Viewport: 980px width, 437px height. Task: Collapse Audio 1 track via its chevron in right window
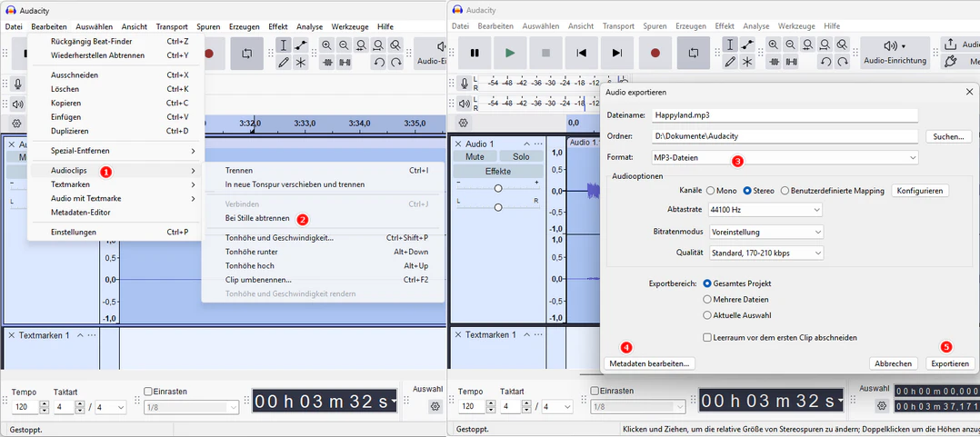point(527,144)
